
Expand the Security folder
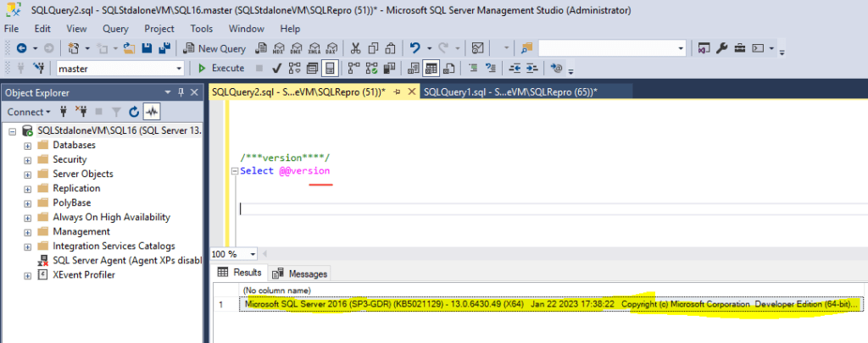tap(26, 160)
